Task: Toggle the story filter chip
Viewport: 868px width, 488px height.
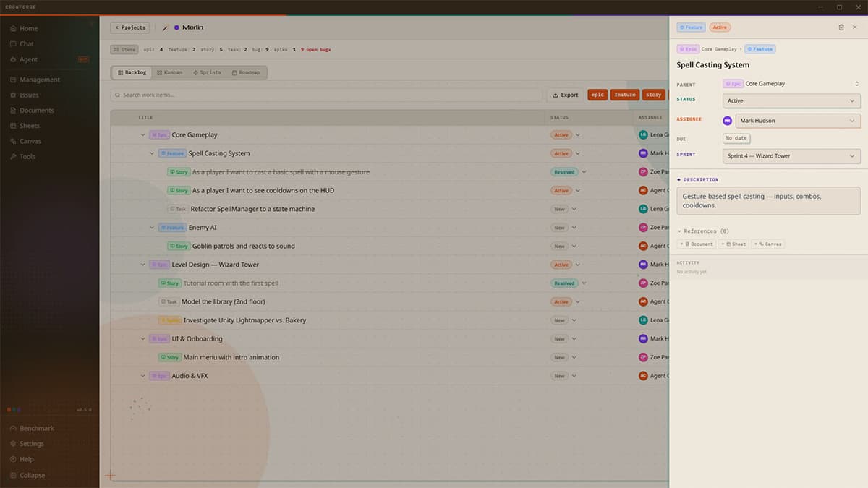Action: (654, 95)
